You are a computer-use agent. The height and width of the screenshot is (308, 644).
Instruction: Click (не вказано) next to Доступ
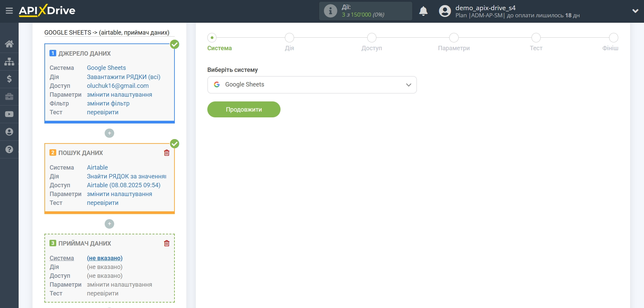(105, 276)
